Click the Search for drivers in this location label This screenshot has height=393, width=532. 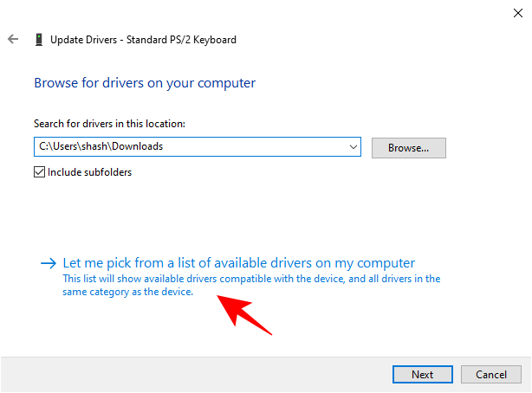click(109, 125)
